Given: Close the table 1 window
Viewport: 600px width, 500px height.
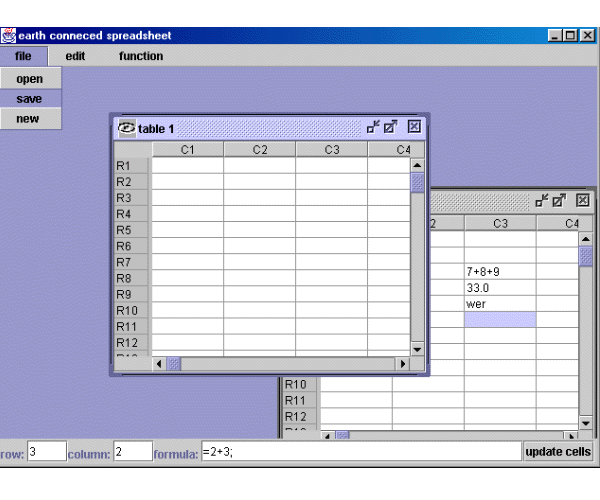Looking at the screenshot, I should [414, 127].
